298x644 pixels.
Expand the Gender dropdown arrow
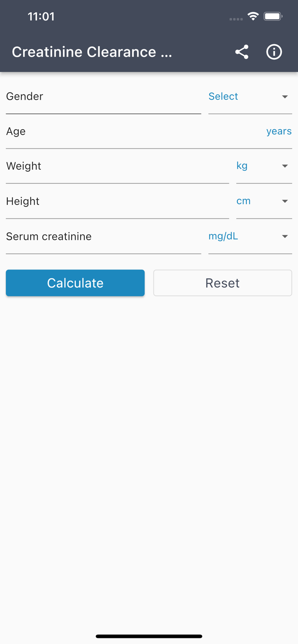(x=285, y=97)
